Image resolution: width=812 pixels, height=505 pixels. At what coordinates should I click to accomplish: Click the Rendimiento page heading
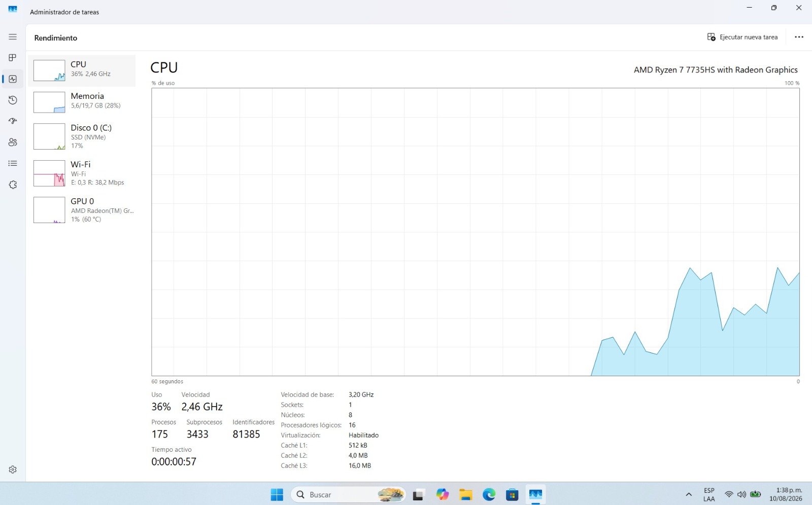[56, 38]
